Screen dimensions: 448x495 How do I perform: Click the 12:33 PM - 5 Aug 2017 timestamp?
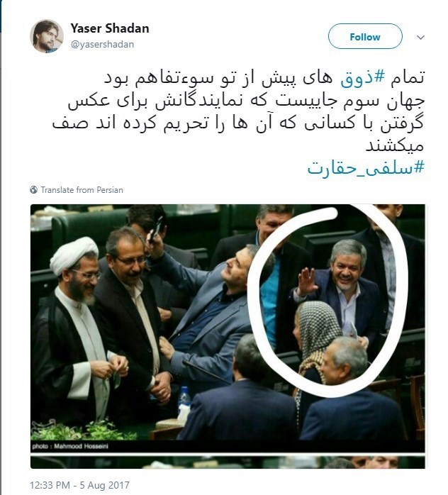point(79,485)
